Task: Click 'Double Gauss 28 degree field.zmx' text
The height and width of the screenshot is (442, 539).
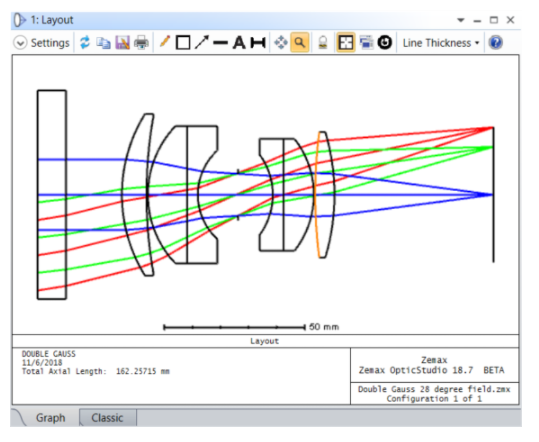Action: click(434, 389)
